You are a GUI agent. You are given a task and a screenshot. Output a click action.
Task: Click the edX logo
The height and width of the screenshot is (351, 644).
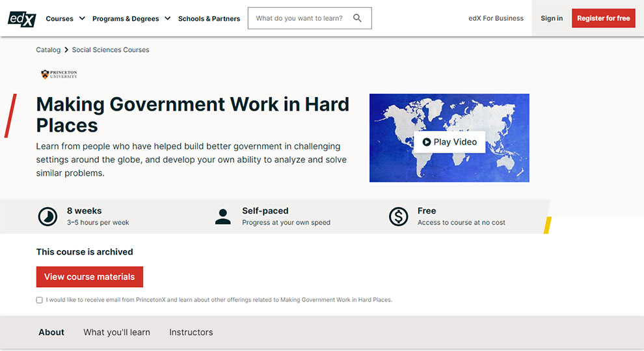21,18
